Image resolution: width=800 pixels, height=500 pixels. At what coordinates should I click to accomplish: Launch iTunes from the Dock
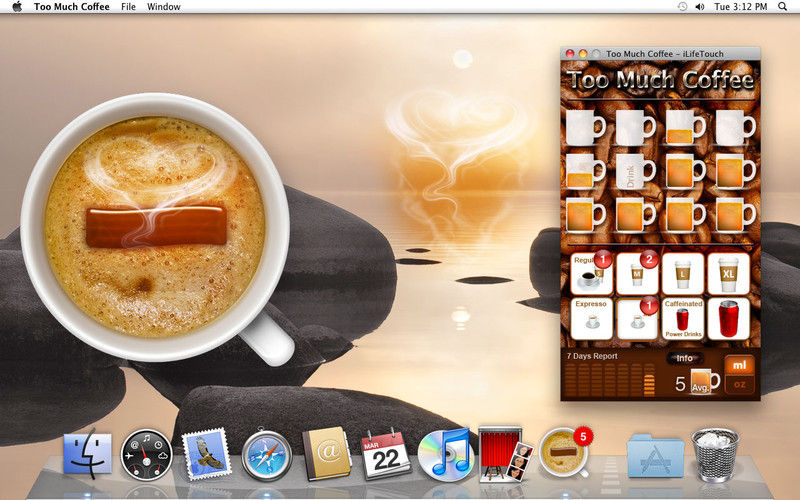(445, 455)
